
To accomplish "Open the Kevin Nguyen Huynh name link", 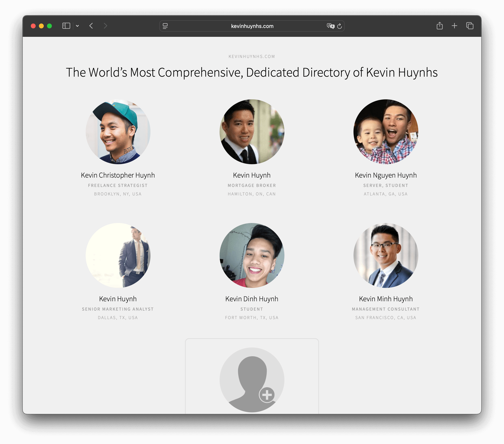I will pos(386,175).
